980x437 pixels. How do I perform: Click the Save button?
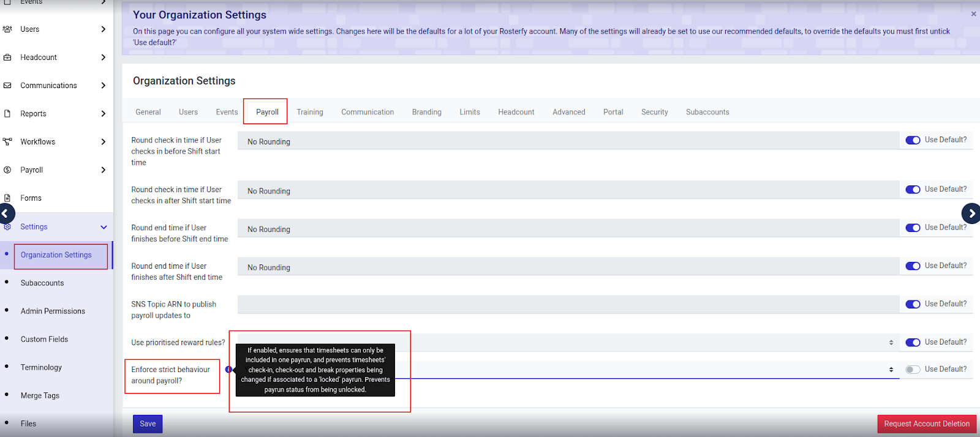[x=148, y=424]
